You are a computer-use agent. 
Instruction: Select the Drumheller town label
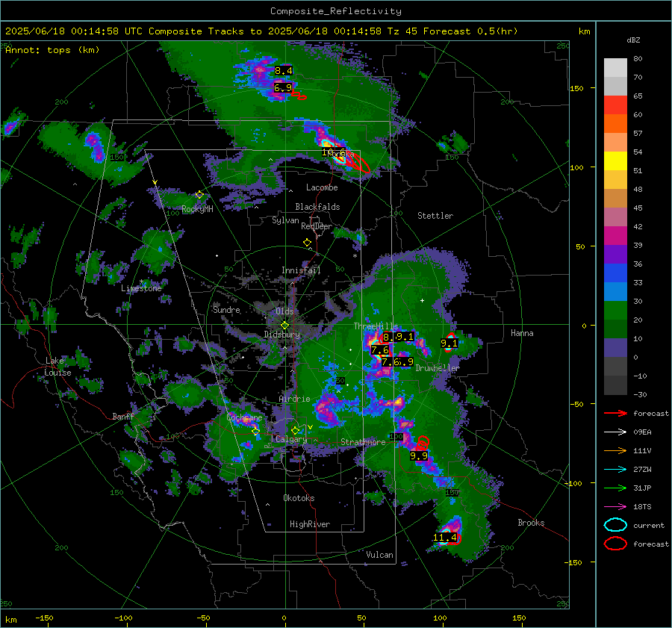click(x=438, y=368)
